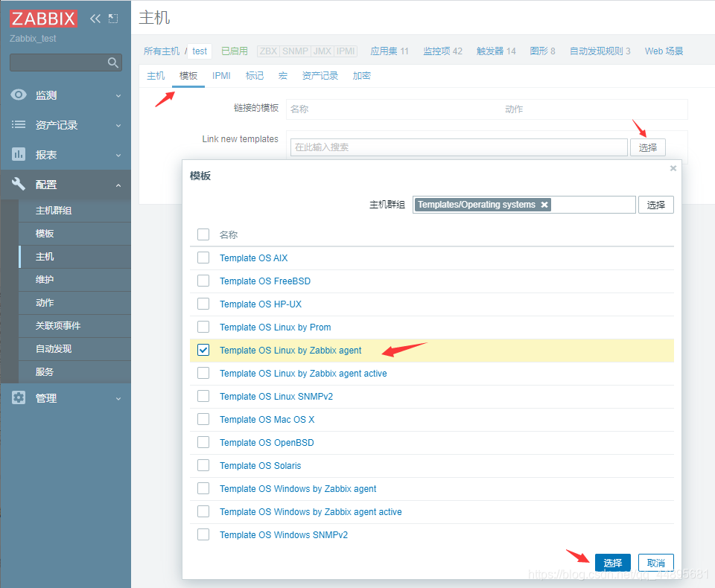Check Template OS HP-UX checkbox
Screen dimensions: 715x588
point(203,304)
